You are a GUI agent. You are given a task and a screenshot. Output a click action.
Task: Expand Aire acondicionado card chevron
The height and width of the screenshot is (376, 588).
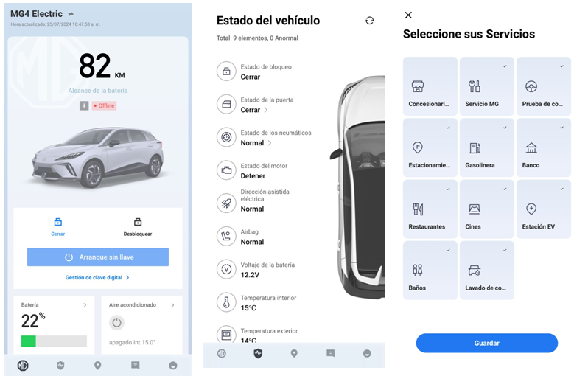[172, 305]
